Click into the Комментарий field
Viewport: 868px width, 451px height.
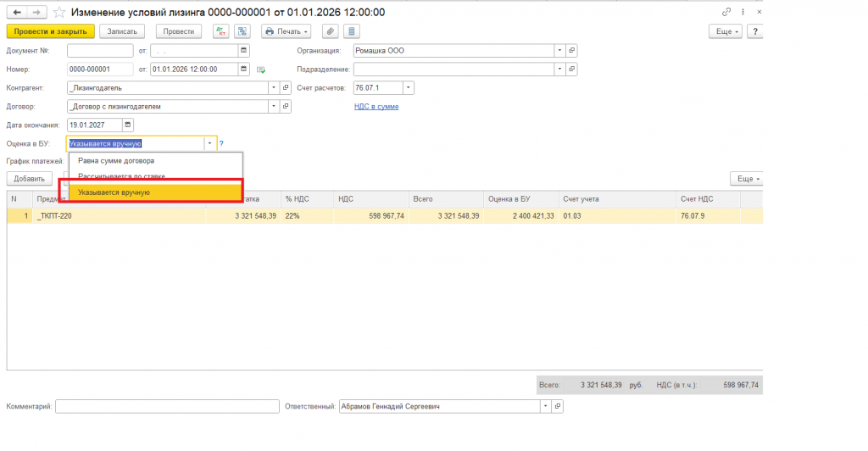pos(167,406)
